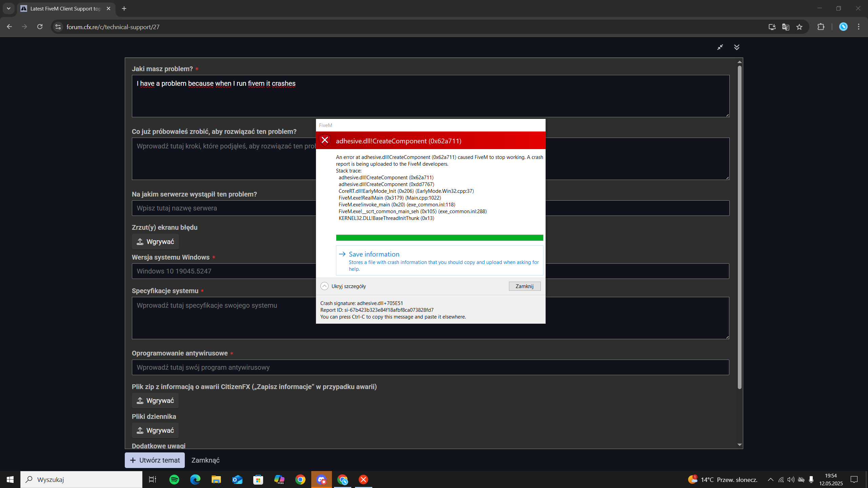This screenshot has height=488, width=868.
Task: Click Utwórz temat to create topic
Action: point(155,460)
